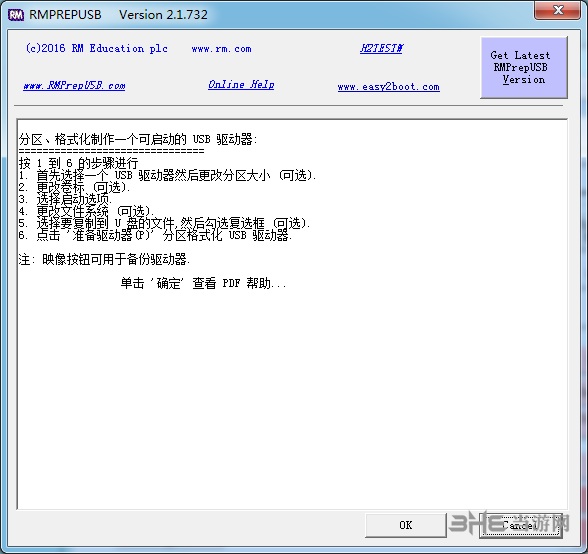Viewport: 588px width, 554px height.
Task: Click step 4 '更改文件系统 (可选)'
Action: coord(87,211)
